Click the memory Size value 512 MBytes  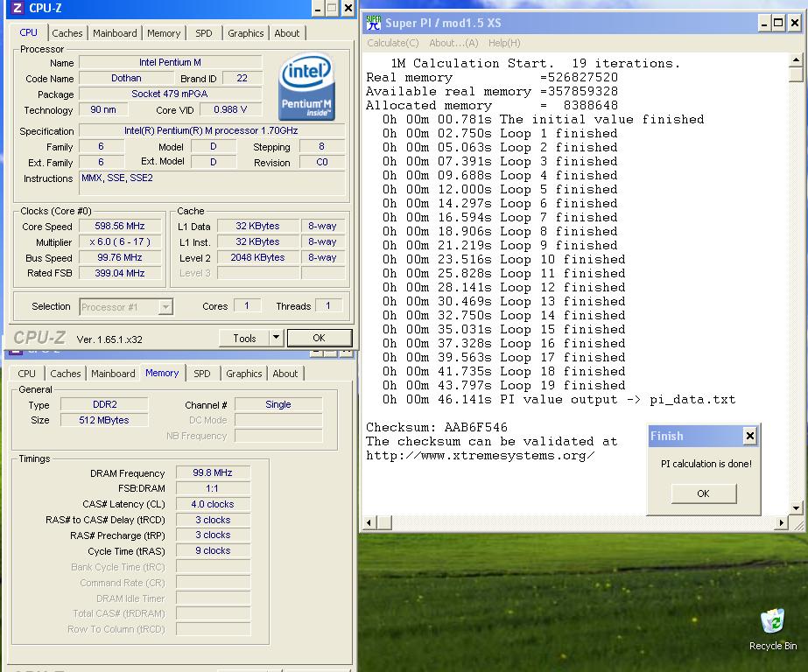click(104, 420)
